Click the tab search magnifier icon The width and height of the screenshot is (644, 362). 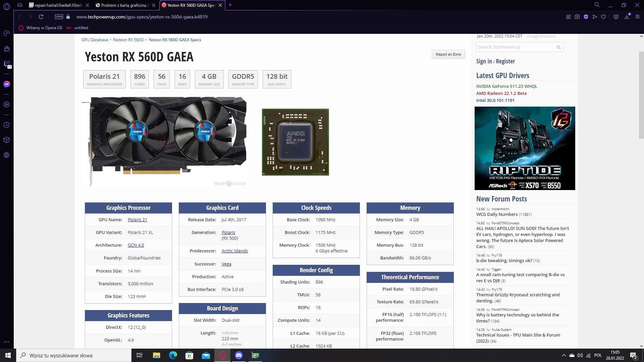[597, 5]
